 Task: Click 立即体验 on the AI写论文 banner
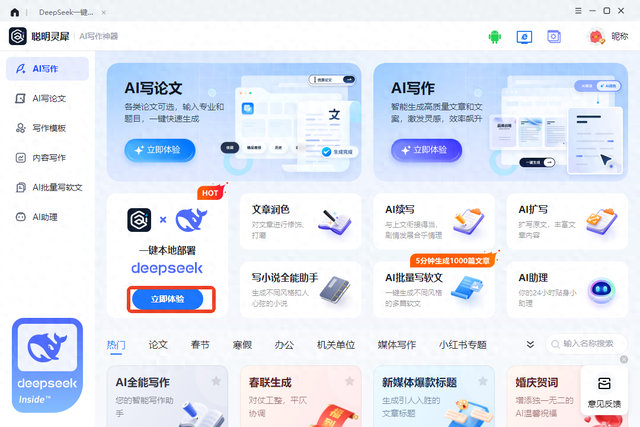click(160, 150)
